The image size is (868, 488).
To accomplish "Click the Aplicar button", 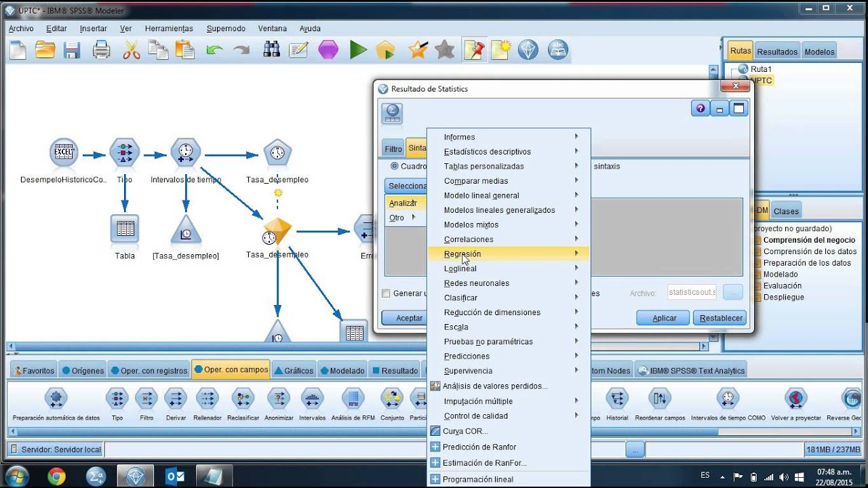I will tap(664, 318).
